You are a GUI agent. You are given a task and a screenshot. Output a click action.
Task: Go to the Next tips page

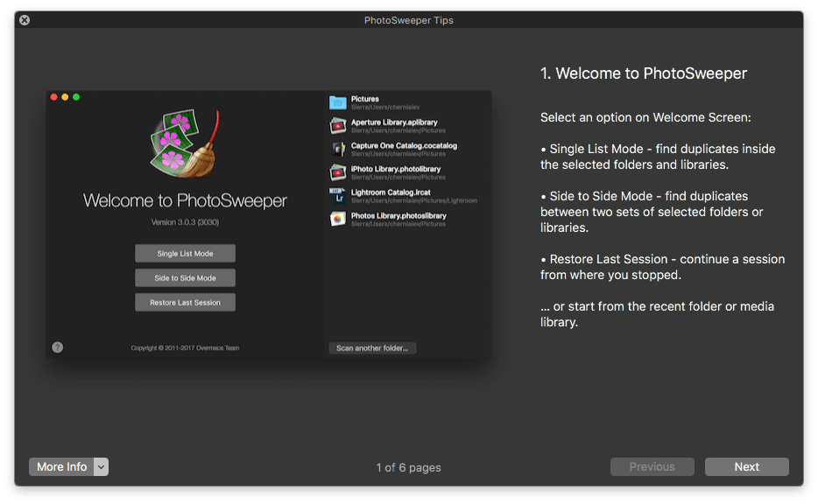[746, 467]
